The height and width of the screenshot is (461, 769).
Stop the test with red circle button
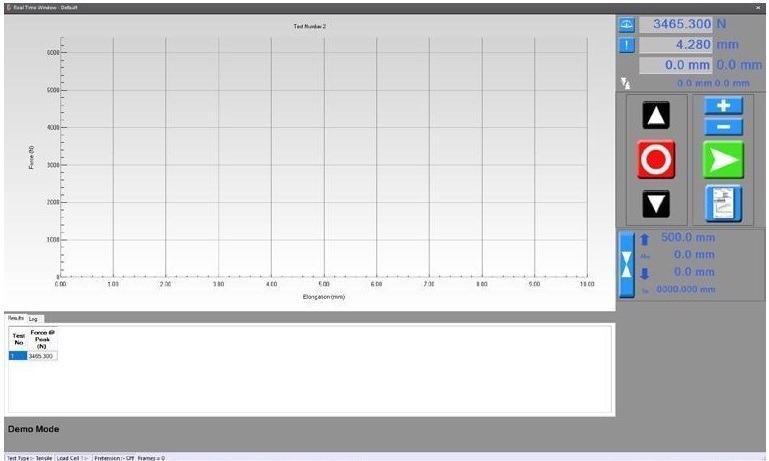[656, 159]
